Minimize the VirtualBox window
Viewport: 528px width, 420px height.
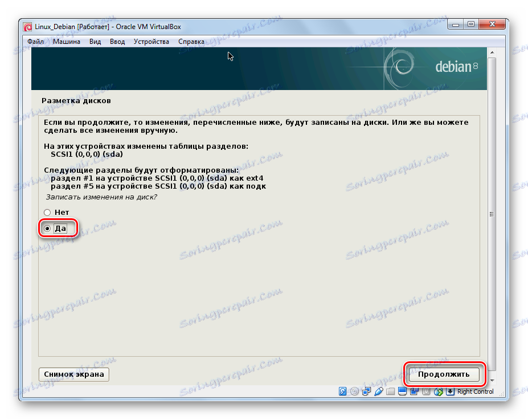coord(455,25)
